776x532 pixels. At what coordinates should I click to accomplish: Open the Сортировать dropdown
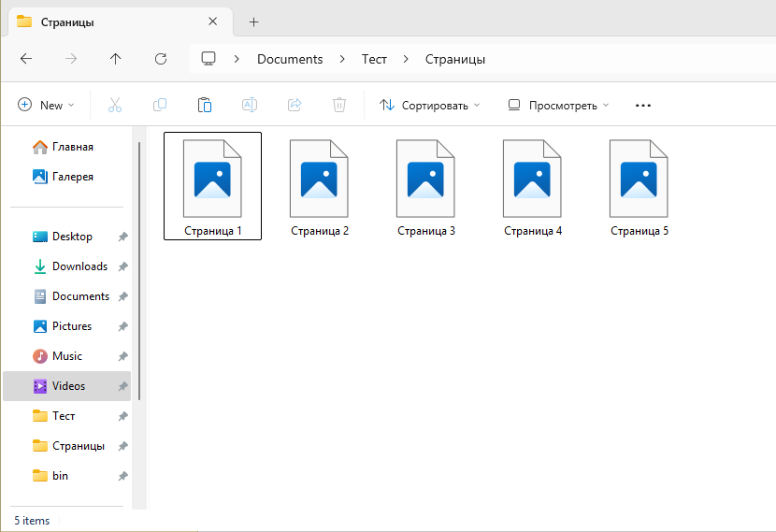pos(430,105)
